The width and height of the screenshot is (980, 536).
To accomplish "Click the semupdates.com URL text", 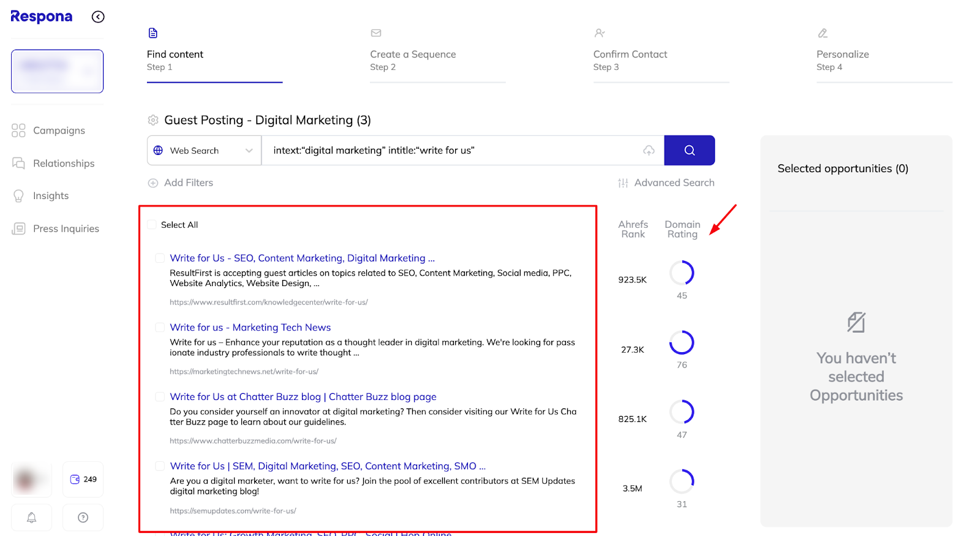I will [233, 511].
